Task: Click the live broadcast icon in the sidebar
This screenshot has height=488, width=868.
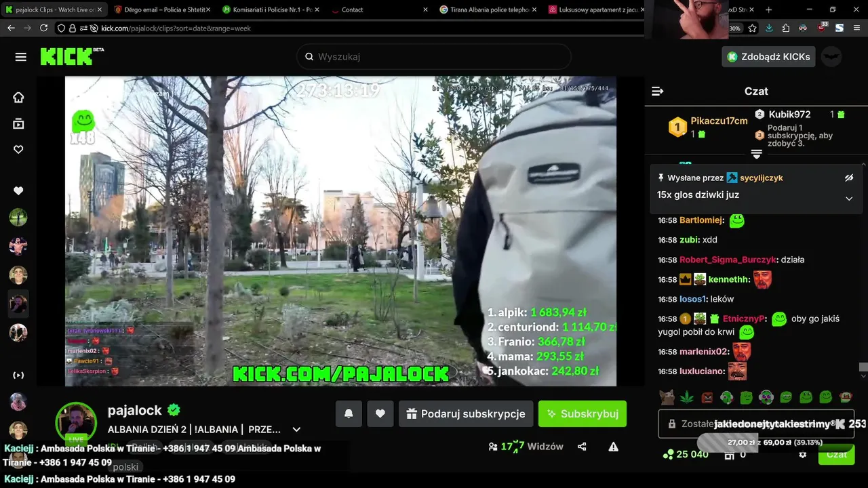Action: click(x=18, y=375)
